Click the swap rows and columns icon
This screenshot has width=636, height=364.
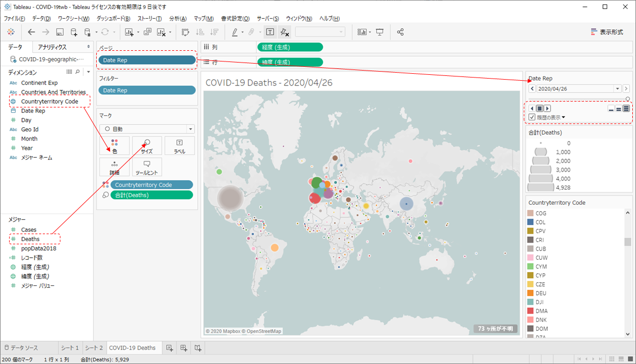pyautogui.click(x=185, y=32)
